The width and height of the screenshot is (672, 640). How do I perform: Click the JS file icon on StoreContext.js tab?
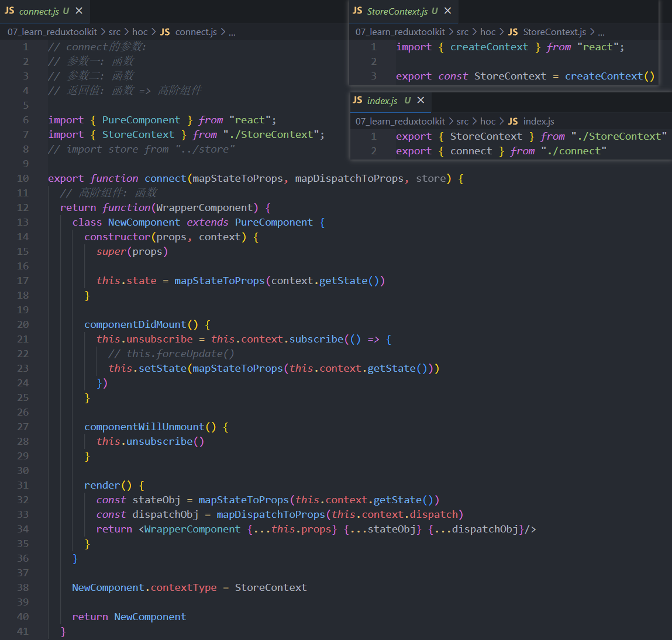point(357,11)
